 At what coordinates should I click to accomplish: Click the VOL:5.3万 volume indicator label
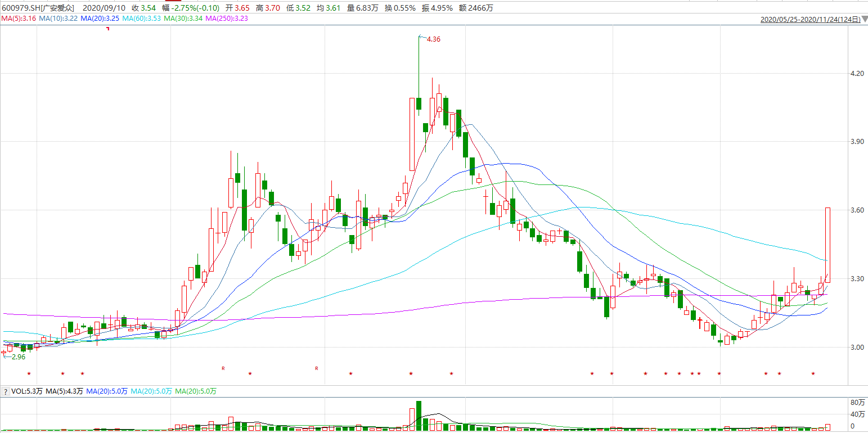pos(26,391)
